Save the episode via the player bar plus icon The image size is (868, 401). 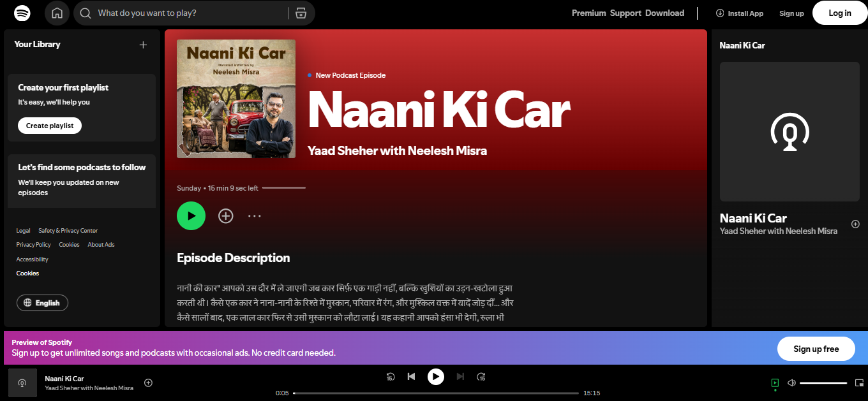[148, 383]
